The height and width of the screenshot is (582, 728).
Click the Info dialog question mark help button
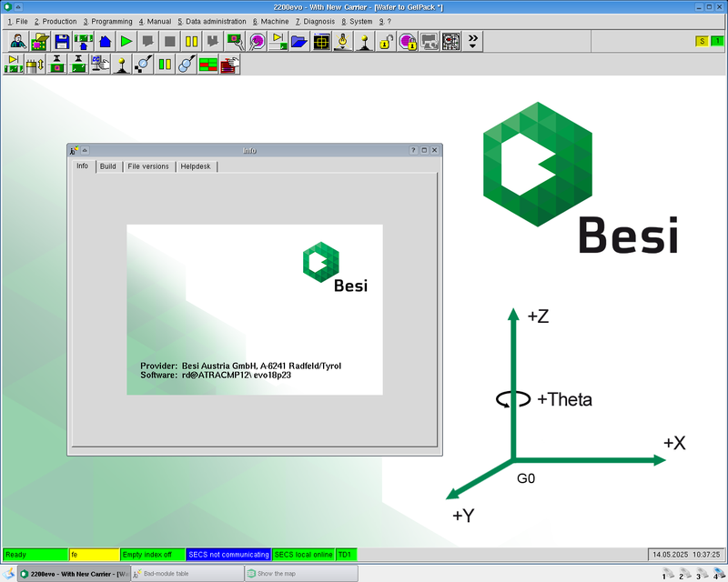tap(413, 150)
